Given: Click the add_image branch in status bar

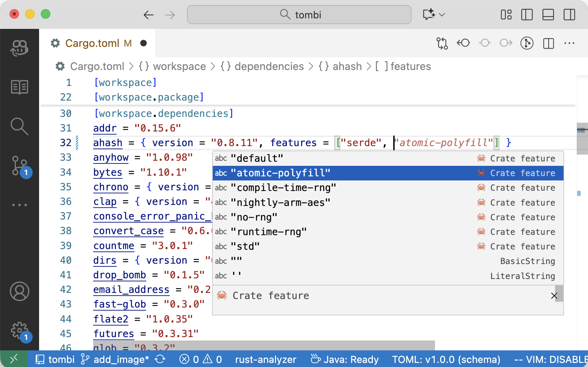Looking at the screenshot, I should 116,359.
